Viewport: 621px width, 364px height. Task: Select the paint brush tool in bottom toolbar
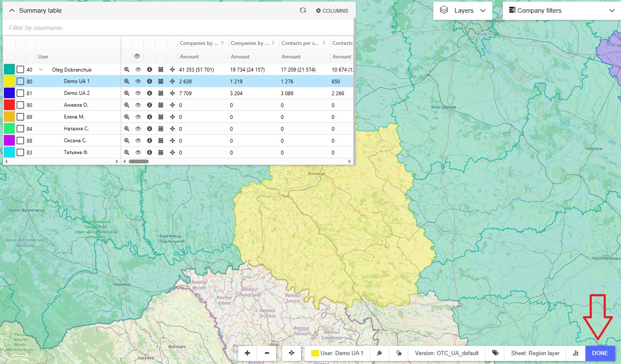tap(380, 353)
